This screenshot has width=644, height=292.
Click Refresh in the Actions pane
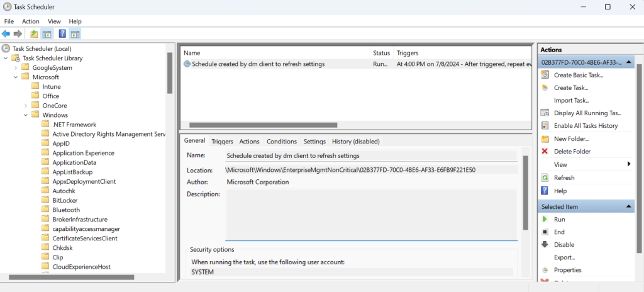click(564, 178)
